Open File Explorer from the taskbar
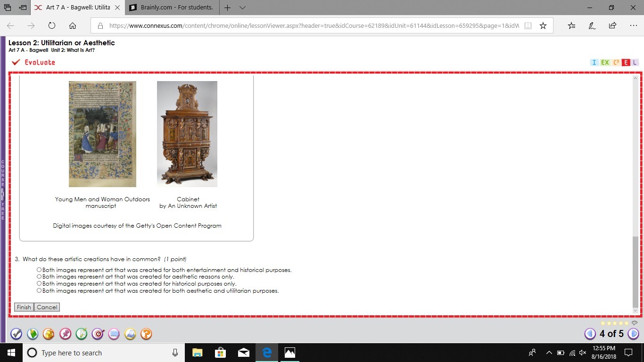Image resolution: width=644 pixels, height=362 pixels. pos(197,353)
